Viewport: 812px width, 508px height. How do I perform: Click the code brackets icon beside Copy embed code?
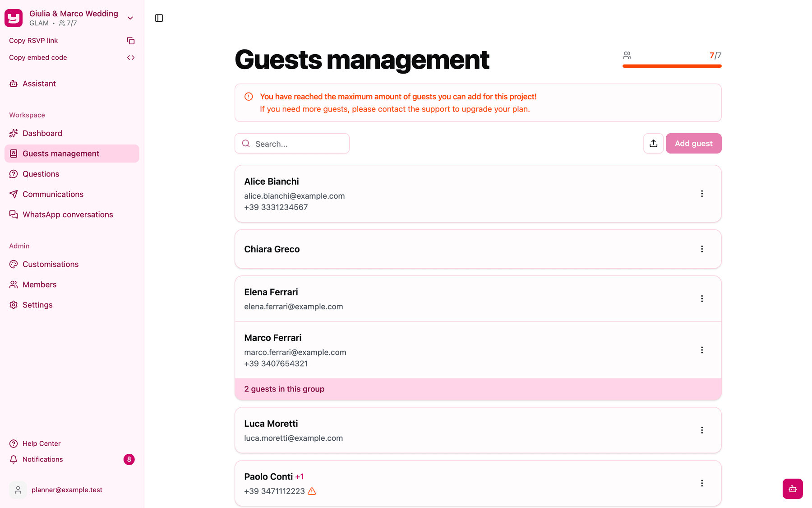pyautogui.click(x=131, y=57)
